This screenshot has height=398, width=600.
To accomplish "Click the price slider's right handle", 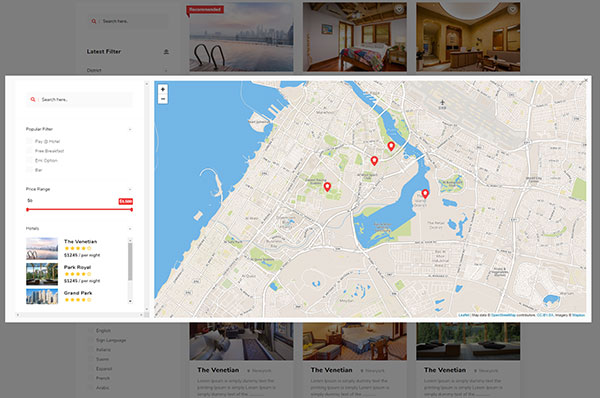I will 131,209.
